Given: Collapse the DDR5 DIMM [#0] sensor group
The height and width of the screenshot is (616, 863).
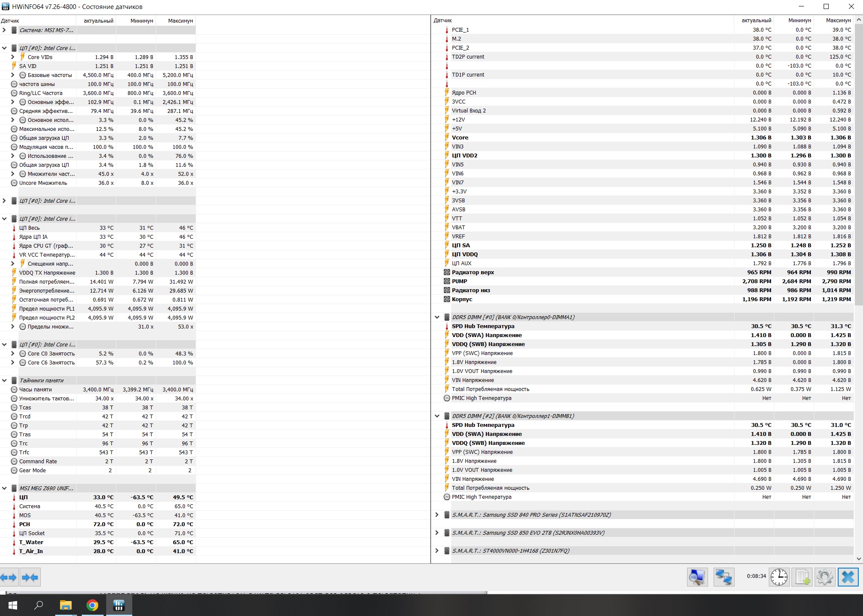Looking at the screenshot, I should coord(437,317).
